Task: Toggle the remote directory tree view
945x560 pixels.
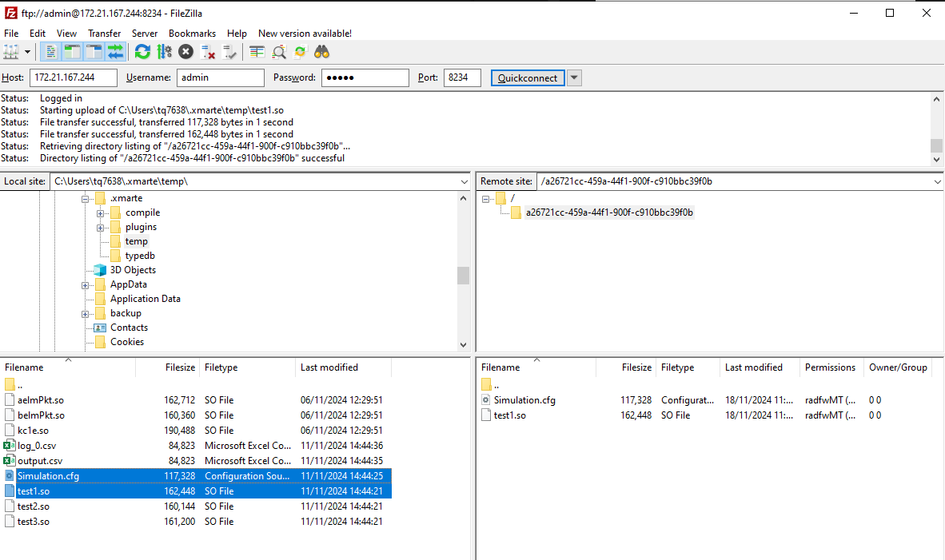Action: tap(94, 51)
